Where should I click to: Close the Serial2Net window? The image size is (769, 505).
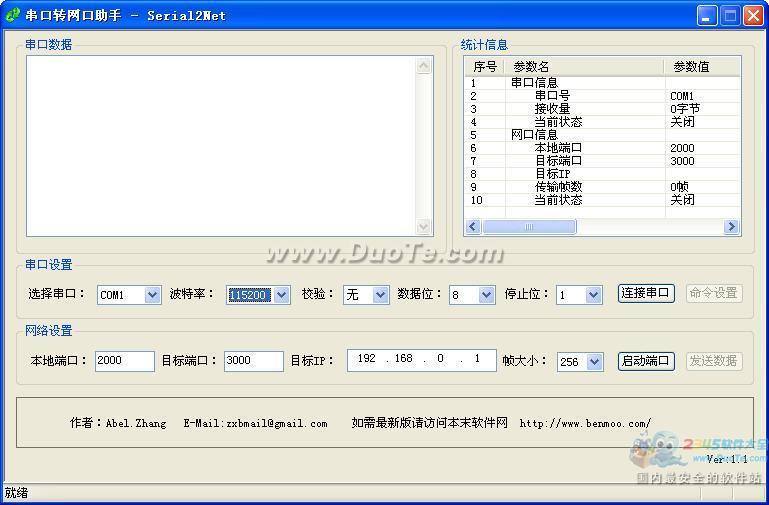(753, 16)
